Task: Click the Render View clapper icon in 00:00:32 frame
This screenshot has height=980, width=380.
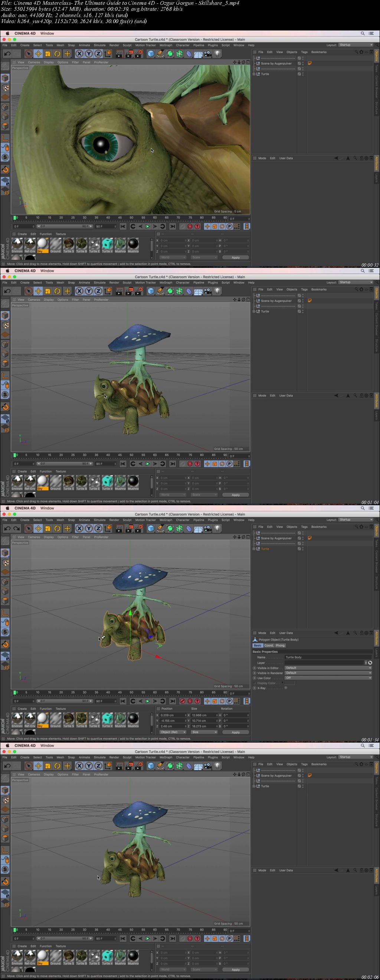Action: [x=119, y=54]
